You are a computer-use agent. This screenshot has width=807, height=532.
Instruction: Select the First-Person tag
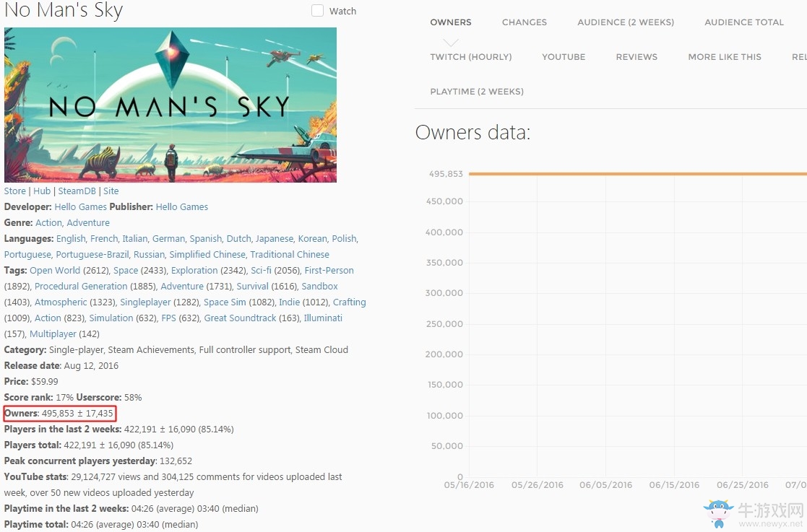pyautogui.click(x=329, y=271)
